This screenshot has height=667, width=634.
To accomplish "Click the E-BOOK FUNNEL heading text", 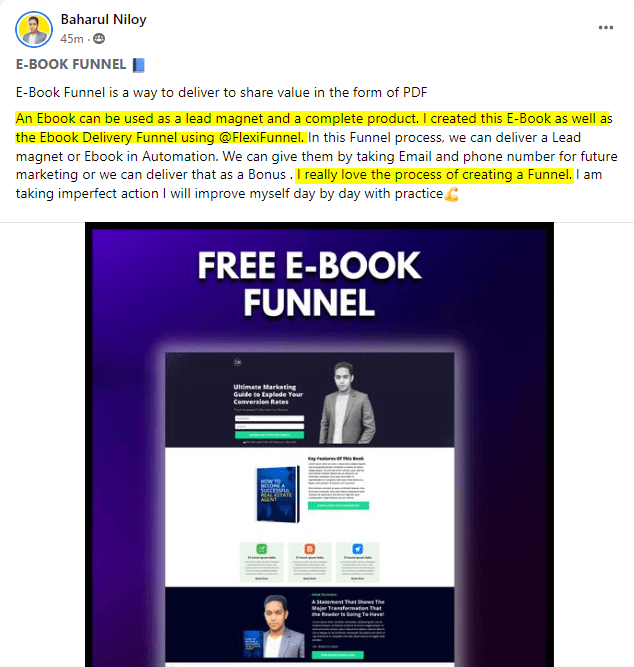I will pos(71,65).
